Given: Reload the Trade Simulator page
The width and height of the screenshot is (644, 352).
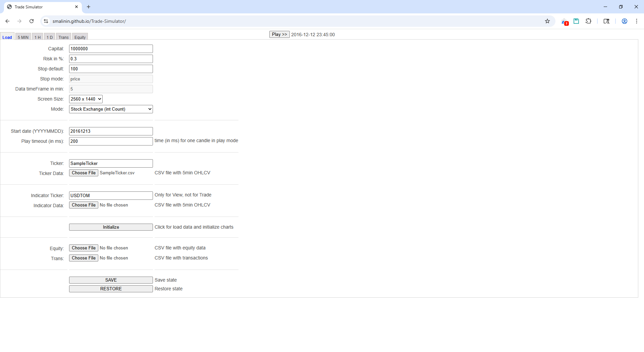Looking at the screenshot, I should (x=32, y=21).
